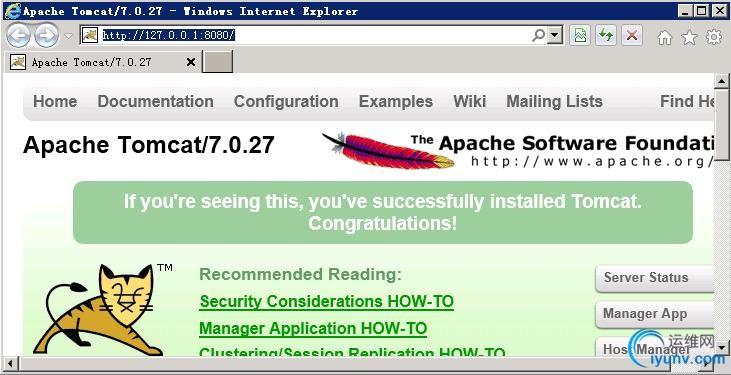Open the Wiki menu item
Screen dimensions: 731x375
(469, 101)
